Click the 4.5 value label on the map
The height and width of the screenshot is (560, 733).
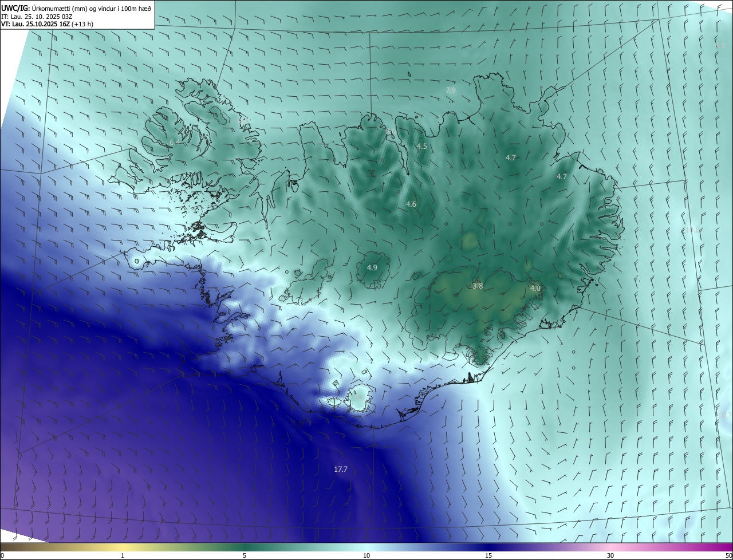point(421,147)
